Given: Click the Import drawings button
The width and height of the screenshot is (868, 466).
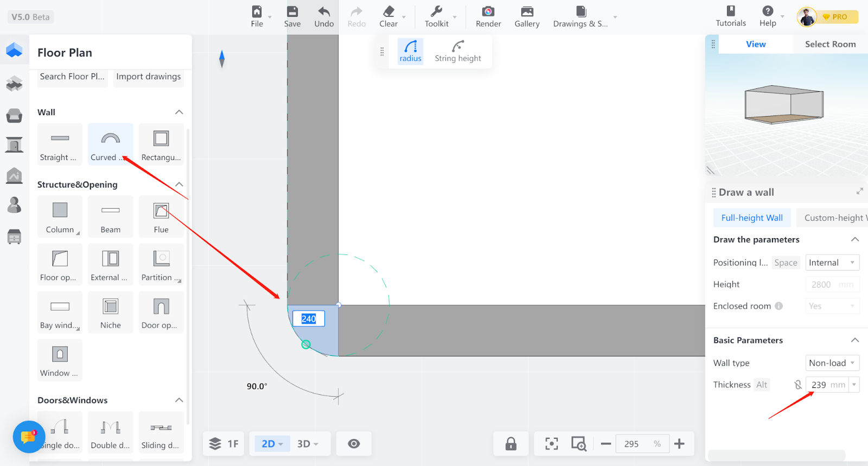Looking at the screenshot, I should 148,76.
